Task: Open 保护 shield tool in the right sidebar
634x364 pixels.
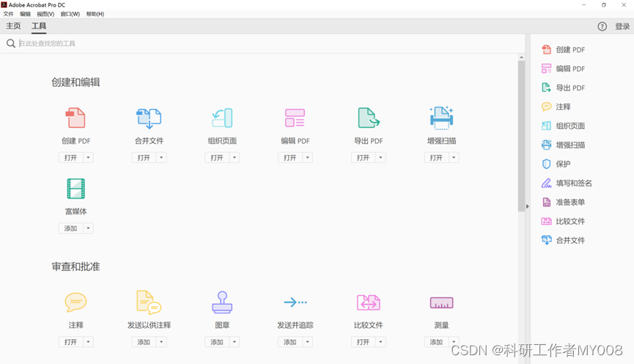Action: click(556, 163)
